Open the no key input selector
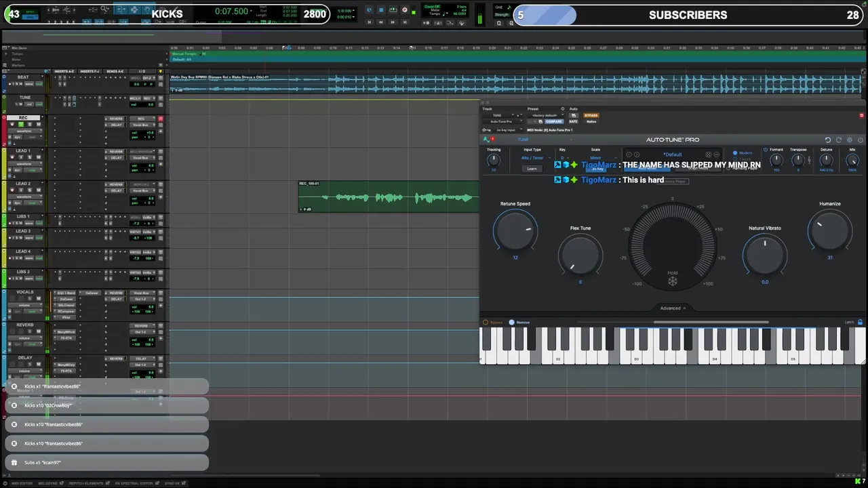Screen dimensions: 868x488 pos(508,130)
